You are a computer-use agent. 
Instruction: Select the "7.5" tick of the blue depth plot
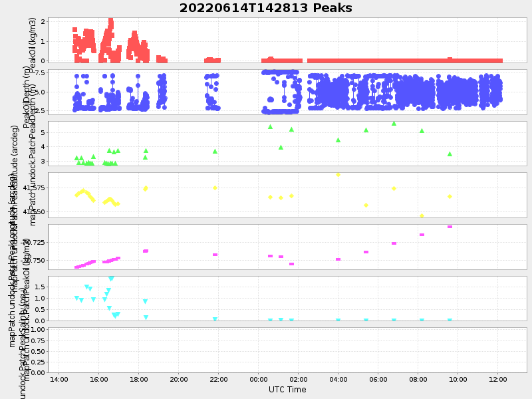pyautogui.click(x=40, y=73)
